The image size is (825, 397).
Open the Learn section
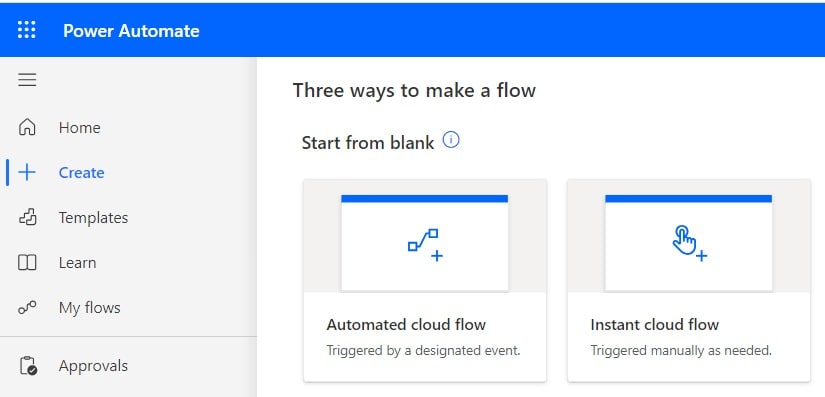point(77,262)
